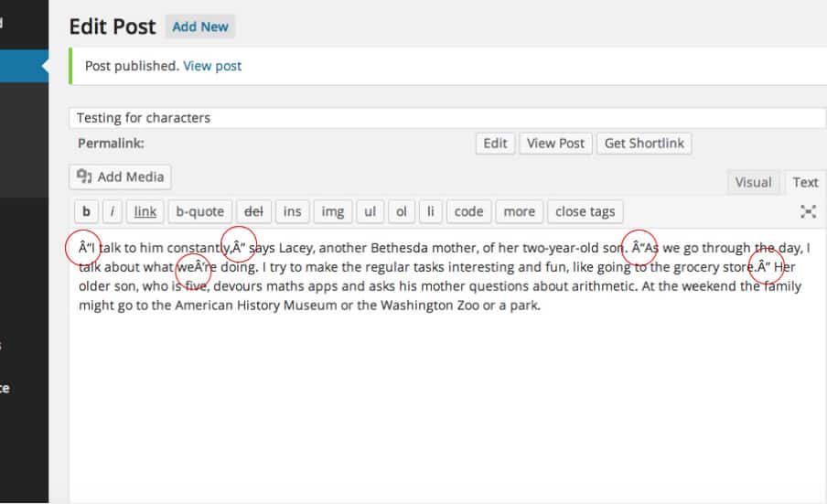This screenshot has height=504, width=827.
Task: Click the link quicktag button
Action: point(145,211)
